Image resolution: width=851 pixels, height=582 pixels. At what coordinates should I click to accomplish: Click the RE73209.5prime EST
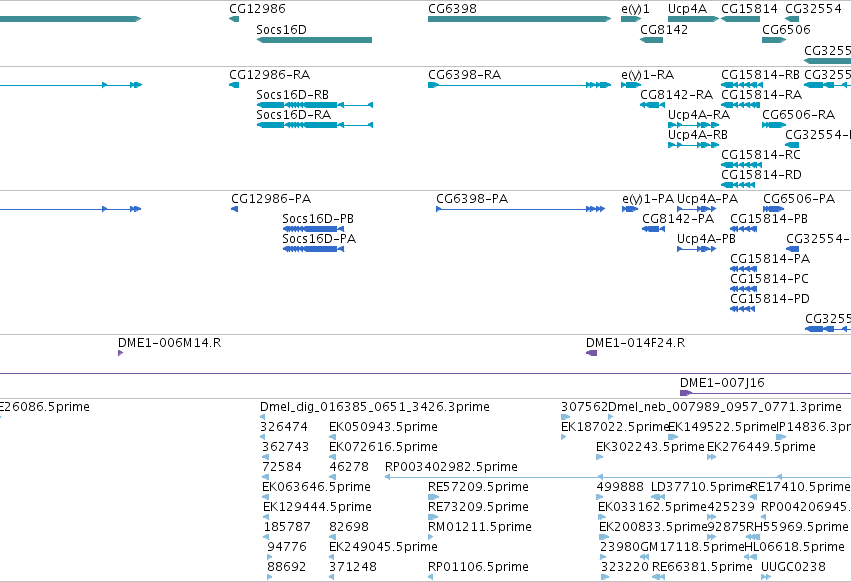[433, 517]
